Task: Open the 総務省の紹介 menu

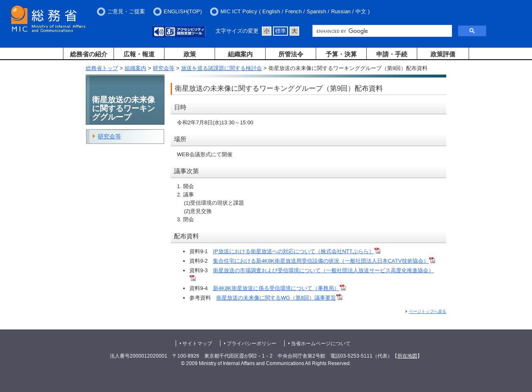Action: 89,54
